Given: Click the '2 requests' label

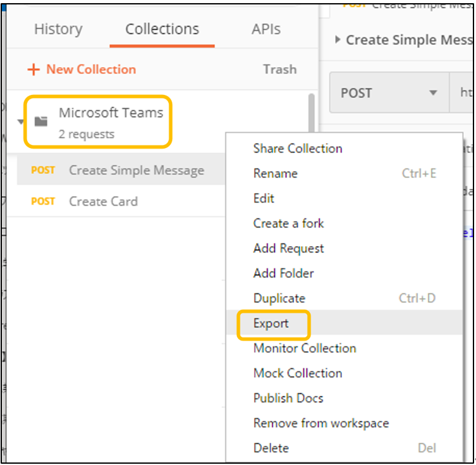Looking at the screenshot, I should [87, 134].
